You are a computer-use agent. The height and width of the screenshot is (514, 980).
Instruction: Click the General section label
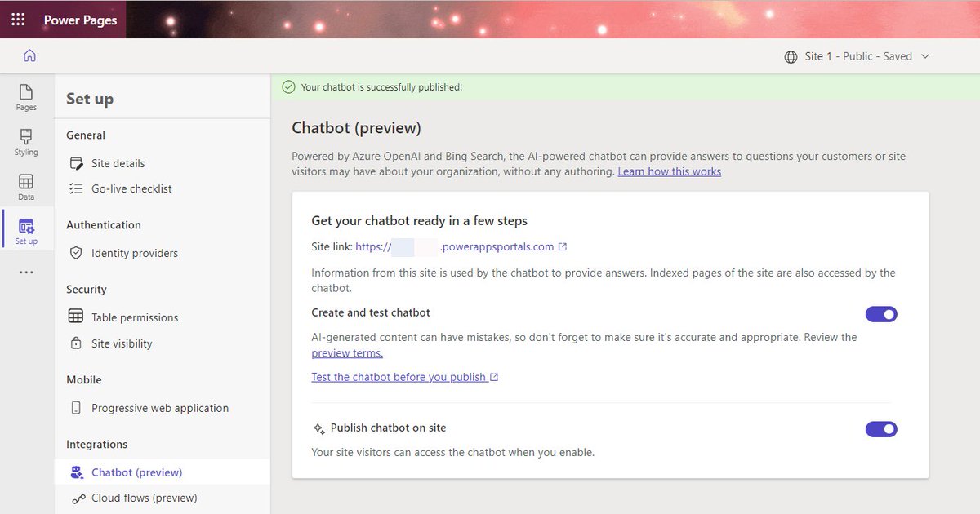86,135
